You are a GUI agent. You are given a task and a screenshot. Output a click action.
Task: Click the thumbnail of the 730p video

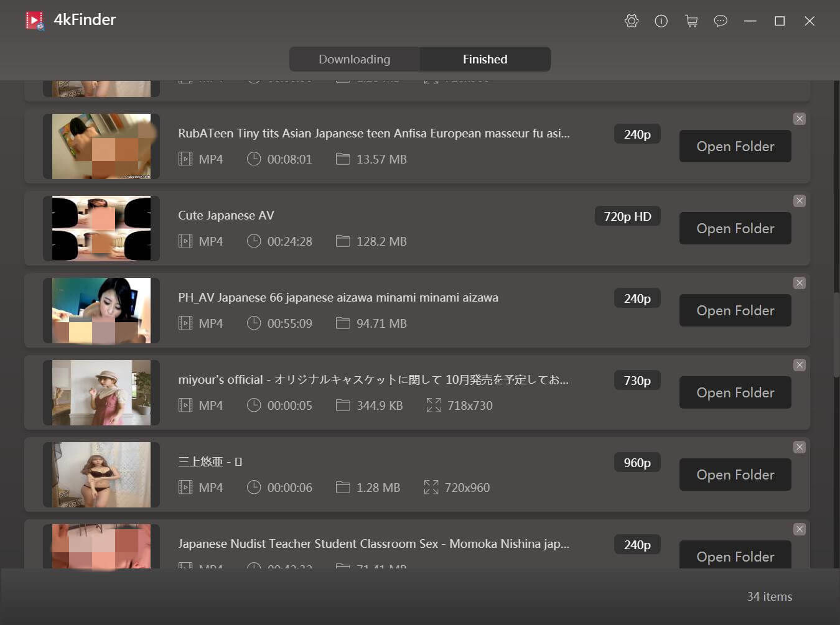tap(101, 392)
